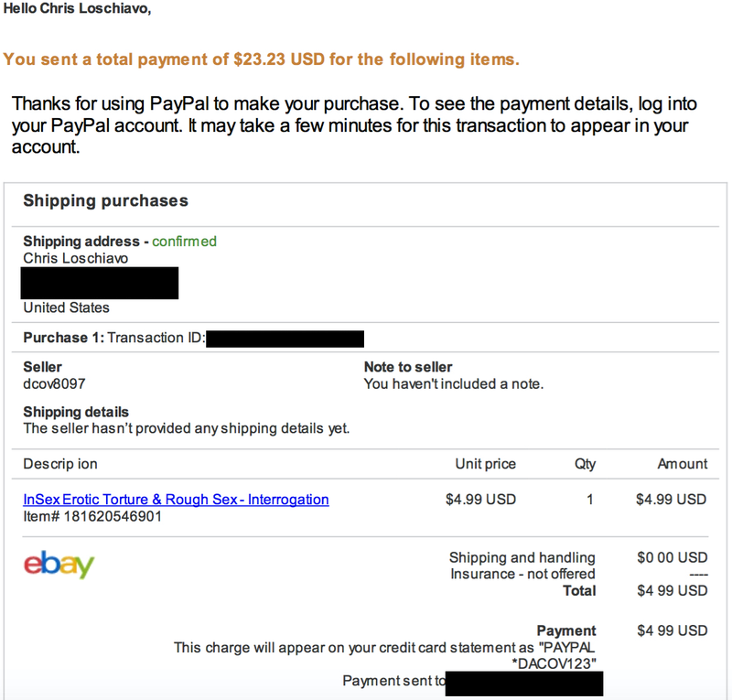The image size is (732, 700).
Task: Click the Shipping purchases heading
Action: tap(106, 200)
